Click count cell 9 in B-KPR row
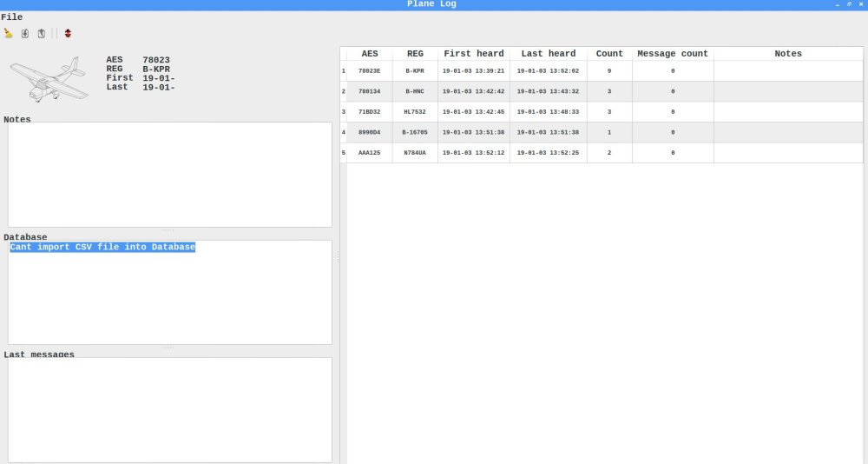 click(x=609, y=71)
